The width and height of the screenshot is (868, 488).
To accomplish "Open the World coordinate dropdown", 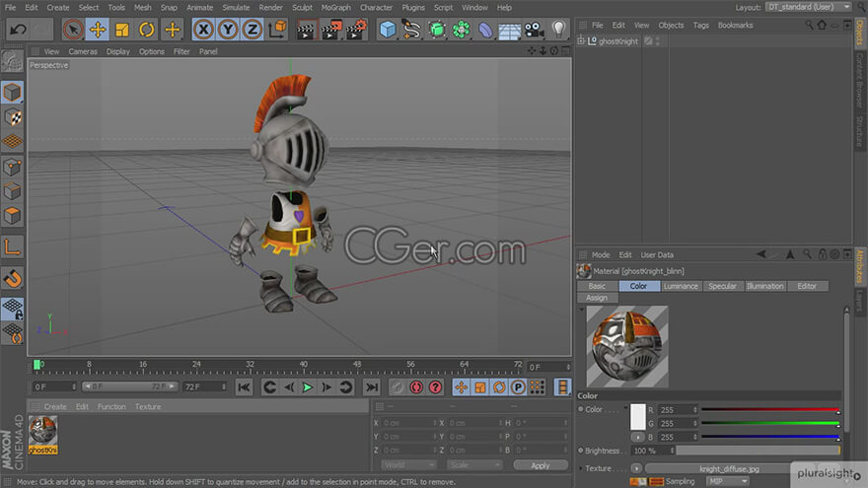I will [x=407, y=465].
